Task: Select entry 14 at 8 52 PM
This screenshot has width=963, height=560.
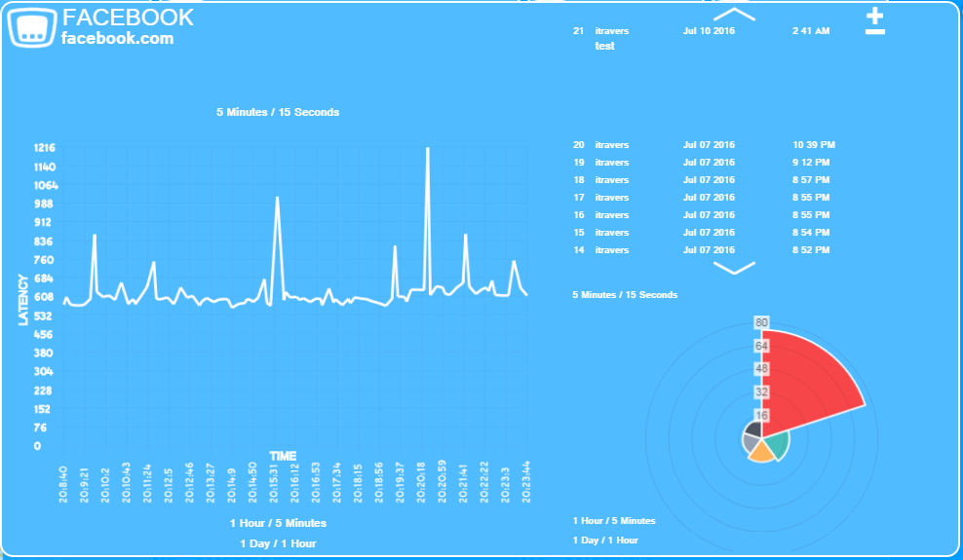Action: click(x=702, y=249)
